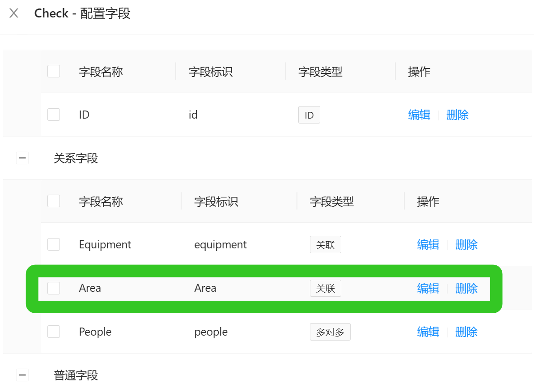
Task: Delete the People field
Action: point(466,332)
